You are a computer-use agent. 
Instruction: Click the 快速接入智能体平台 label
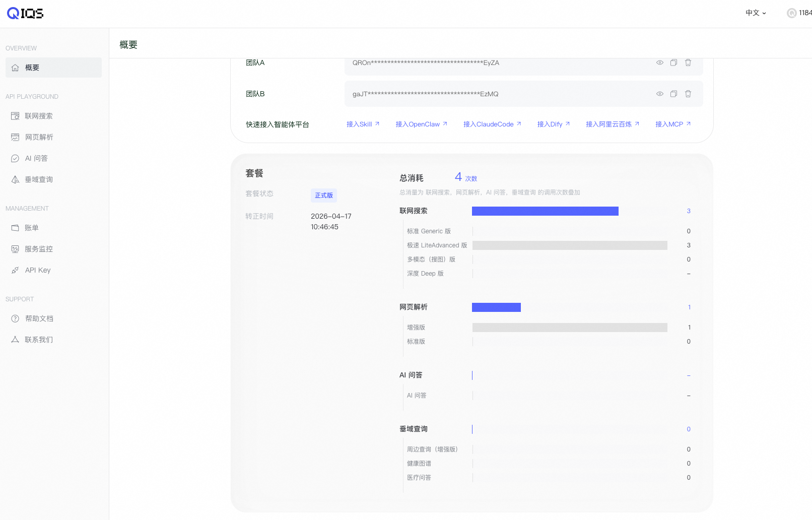(278, 124)
